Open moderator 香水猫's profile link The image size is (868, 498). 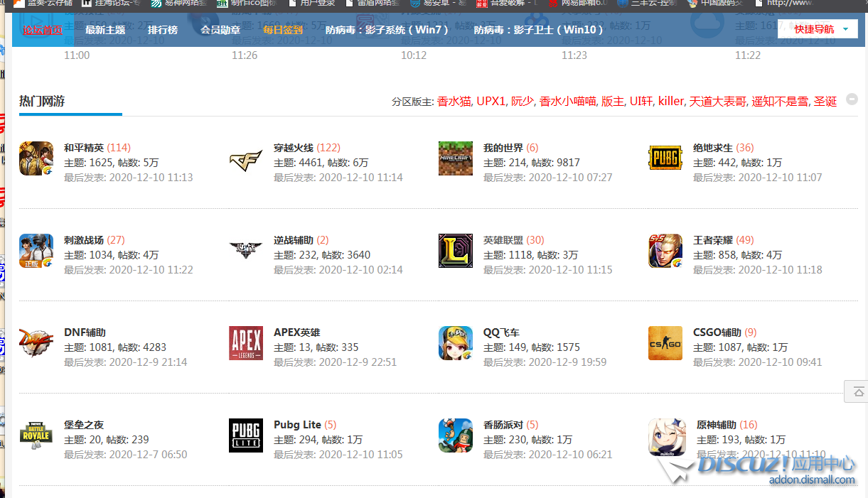[454, 102]
